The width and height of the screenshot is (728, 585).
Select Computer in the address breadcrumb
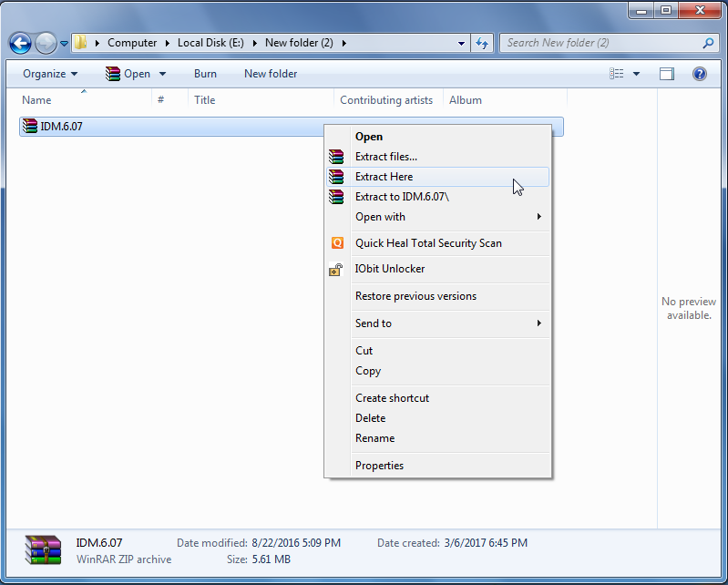(x=132, y=43)
